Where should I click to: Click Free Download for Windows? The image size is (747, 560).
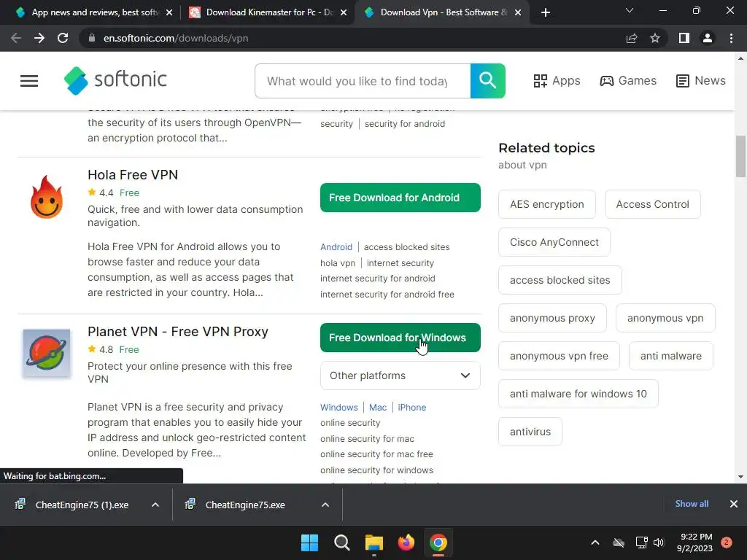[400, 338]
